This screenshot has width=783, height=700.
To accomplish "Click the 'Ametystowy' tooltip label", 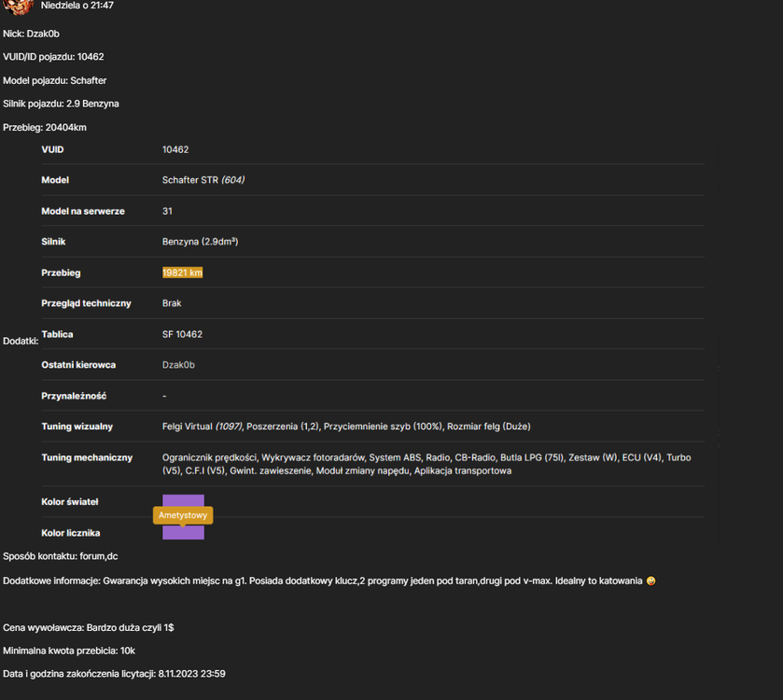I will (183, 515).
